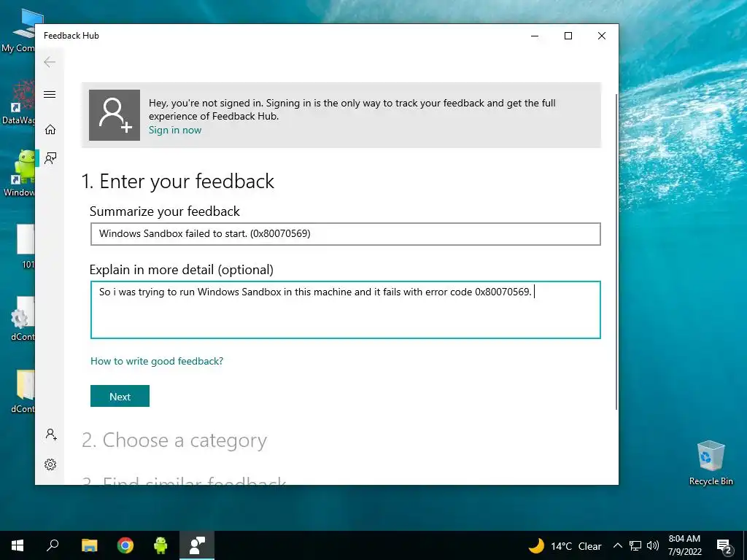Viewport: 747px width, 560px height.
Task: Click the Feedback Hub vertical scrollbar
Action: click(x=616, y=252)
